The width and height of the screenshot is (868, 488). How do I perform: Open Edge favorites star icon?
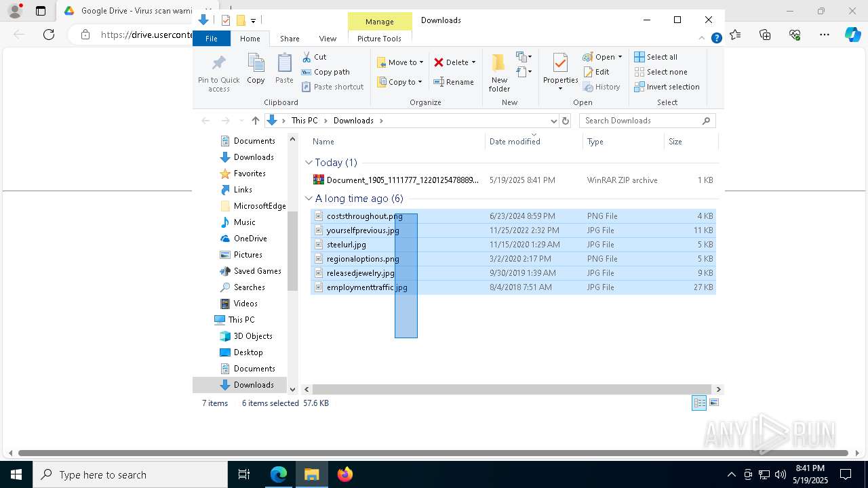736,35
